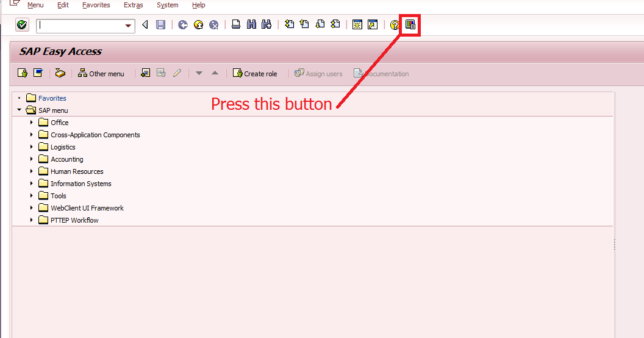This screenshot has width=644, height=338.
Task: Click the SAP Menu icon in application toolbar
Action: tap(38, 73)
